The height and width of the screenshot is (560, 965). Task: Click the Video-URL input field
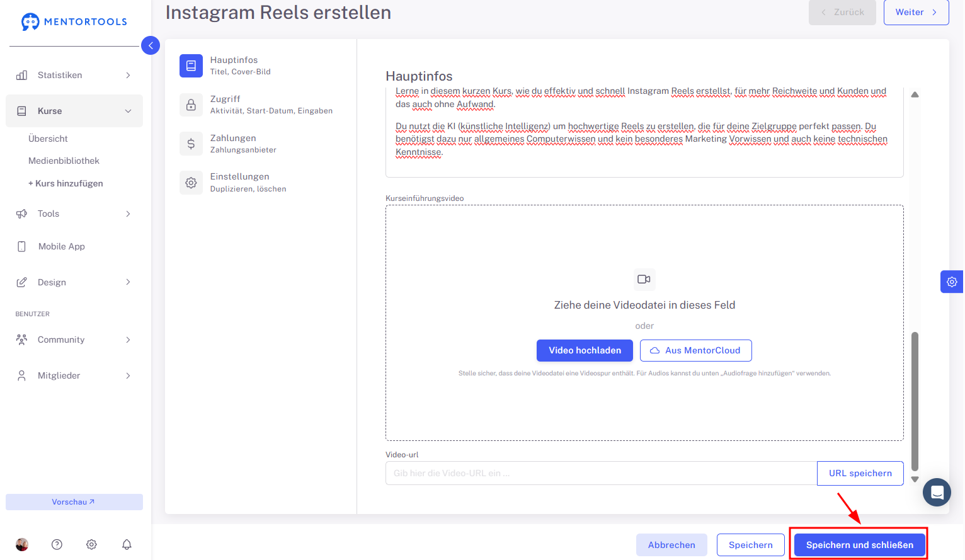pyautogui.click(x=601, y=473)
